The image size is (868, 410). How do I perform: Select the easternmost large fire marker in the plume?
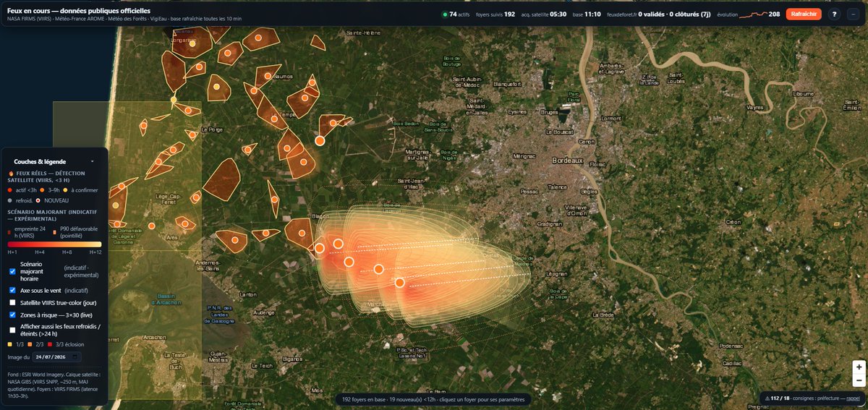[x=399, y=283]
